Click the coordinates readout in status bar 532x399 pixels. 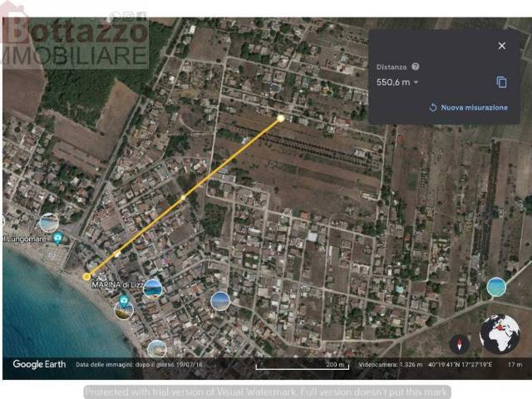pyautogui.click(x=461, y=365)
